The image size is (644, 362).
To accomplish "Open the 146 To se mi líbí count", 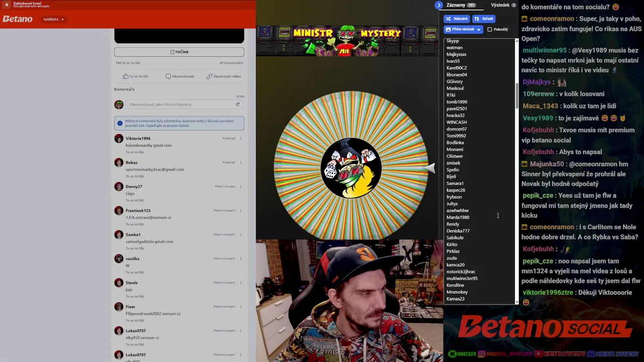I will [128, 63].
